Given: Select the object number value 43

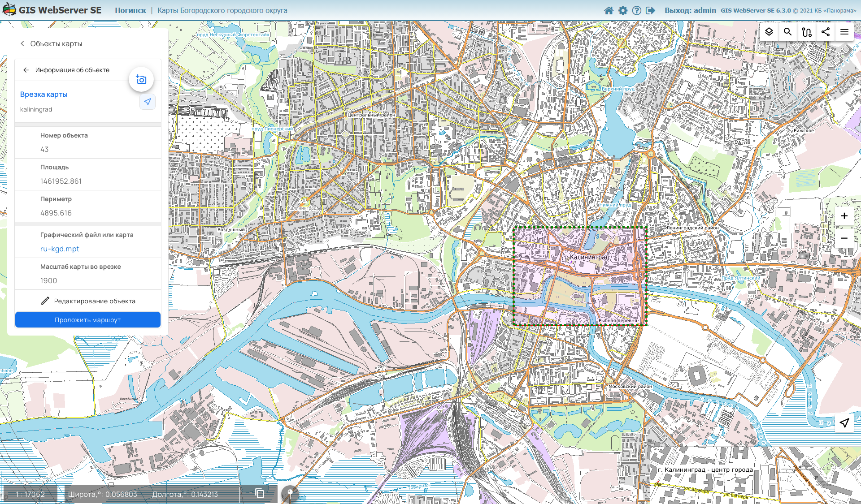Looking at the screenshot, I should (44, 149).
